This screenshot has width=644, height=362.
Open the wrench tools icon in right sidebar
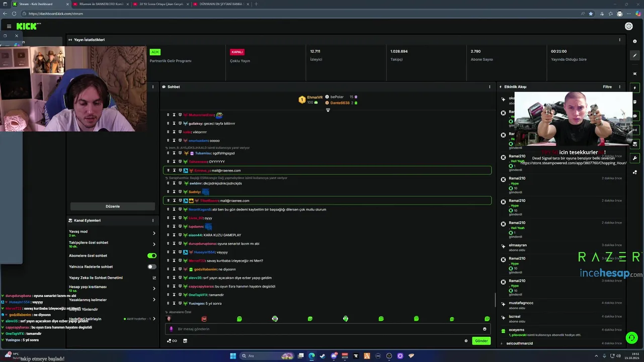click(x=635, y=158)
